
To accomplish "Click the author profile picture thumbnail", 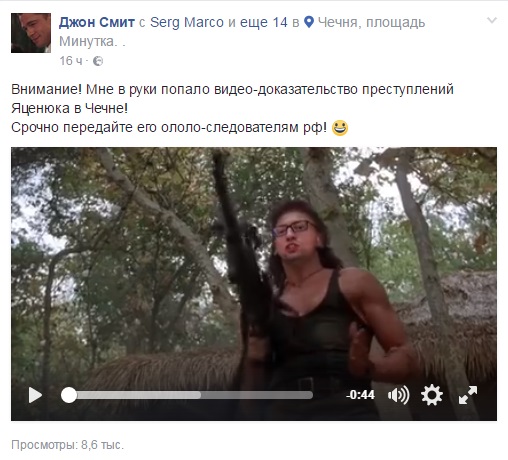I will coord(31,33).
